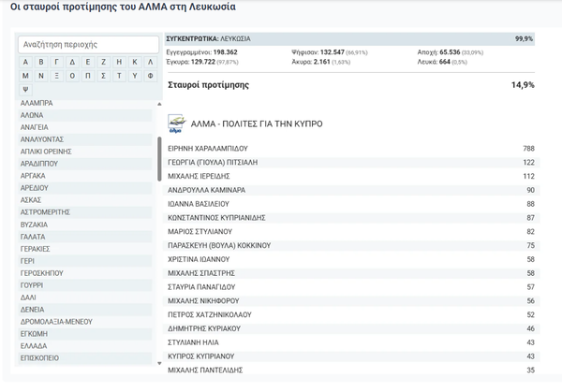Select ΑΝΑΛΥΟΝΤΑΣ in the area list
This screenshot has height=392, width=562.
[x=85, y=139]
